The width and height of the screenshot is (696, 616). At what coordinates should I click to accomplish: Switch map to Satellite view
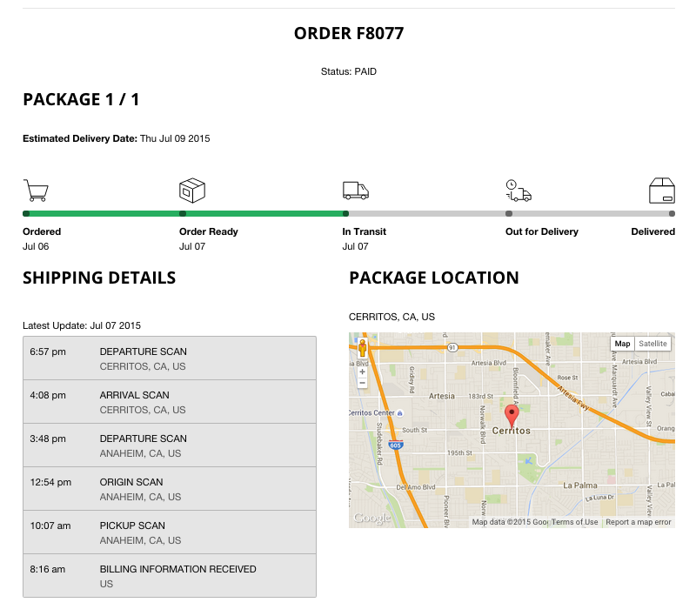pyautogui.click(x=652, y=344)
